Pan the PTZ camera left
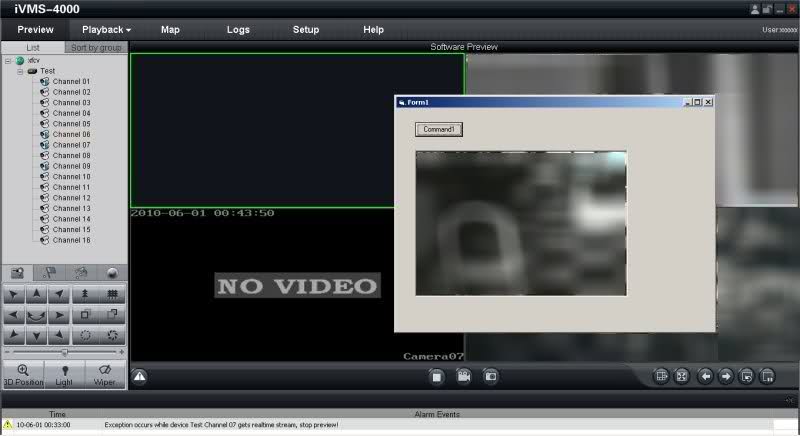The width and height of the screenshot is (800, 436). pyautogui.click(x=14, y=315)
